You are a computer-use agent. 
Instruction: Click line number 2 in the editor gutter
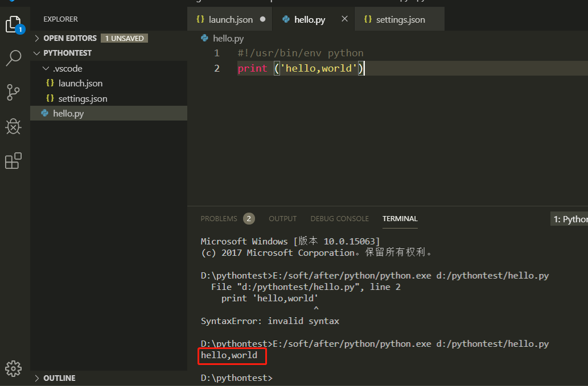tap(217, 68)
